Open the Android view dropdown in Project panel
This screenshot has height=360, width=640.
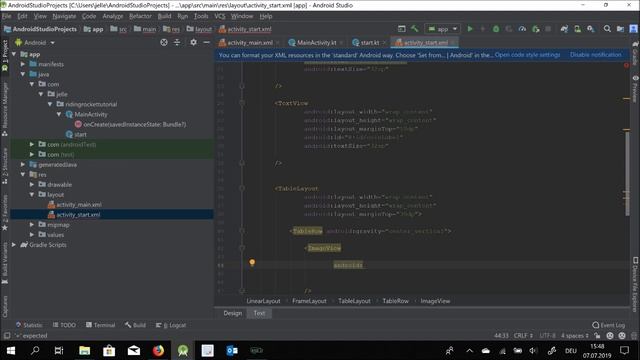(35, 42)
